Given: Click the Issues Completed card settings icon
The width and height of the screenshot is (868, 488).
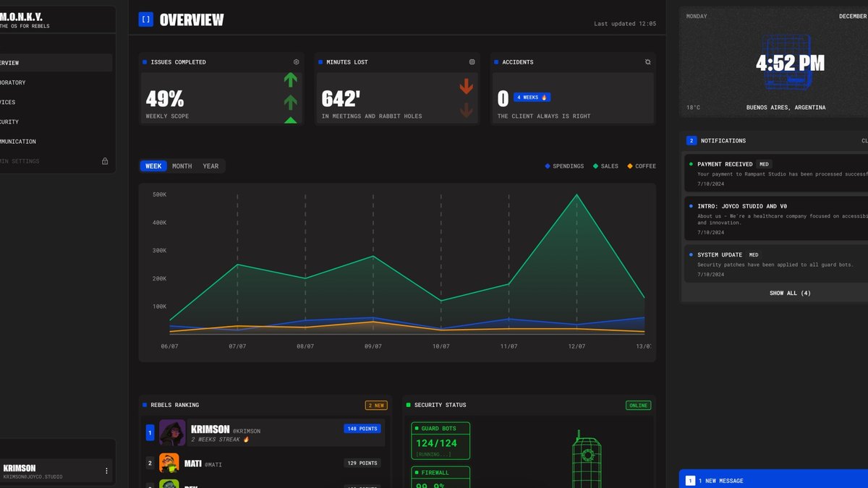Looking at the screenshot, I should [x=296, y=62].
